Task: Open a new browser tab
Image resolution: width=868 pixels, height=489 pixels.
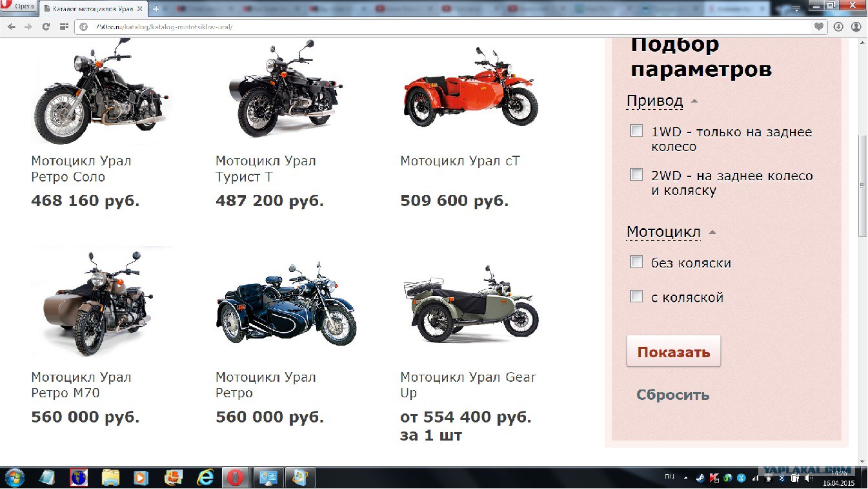Action: pos(156,8)
